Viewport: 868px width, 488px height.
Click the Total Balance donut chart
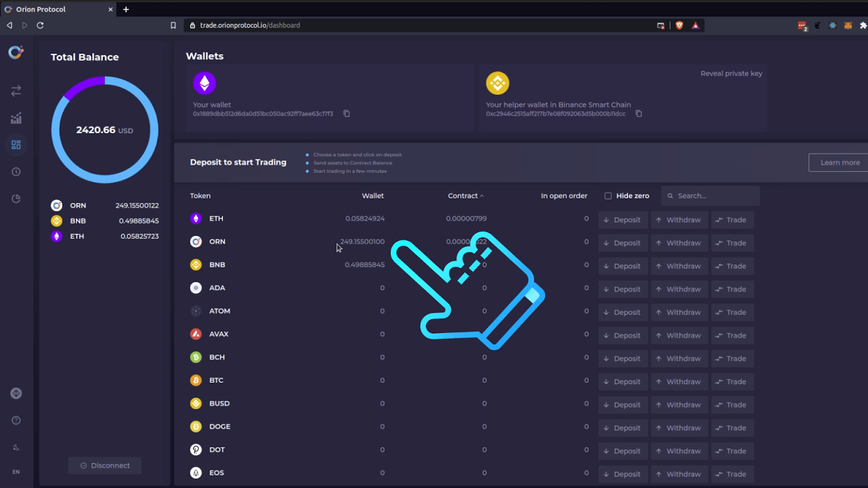click(105, 130)
